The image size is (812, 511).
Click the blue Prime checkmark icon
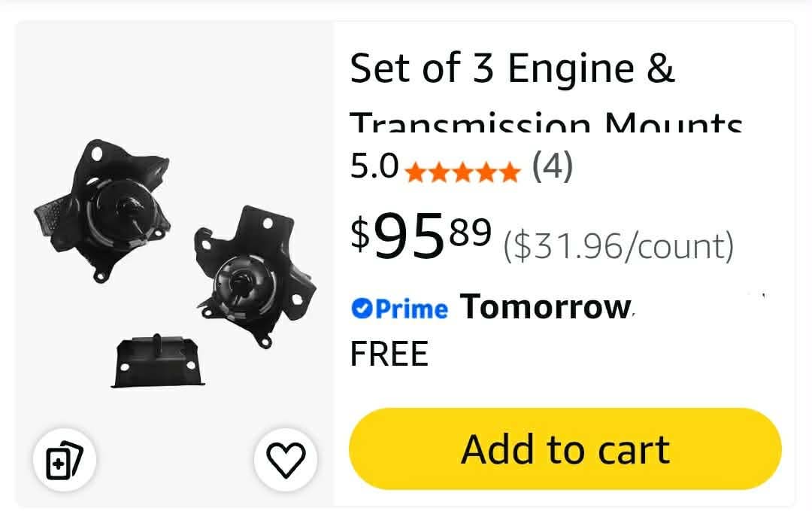[x=362, y=309]
